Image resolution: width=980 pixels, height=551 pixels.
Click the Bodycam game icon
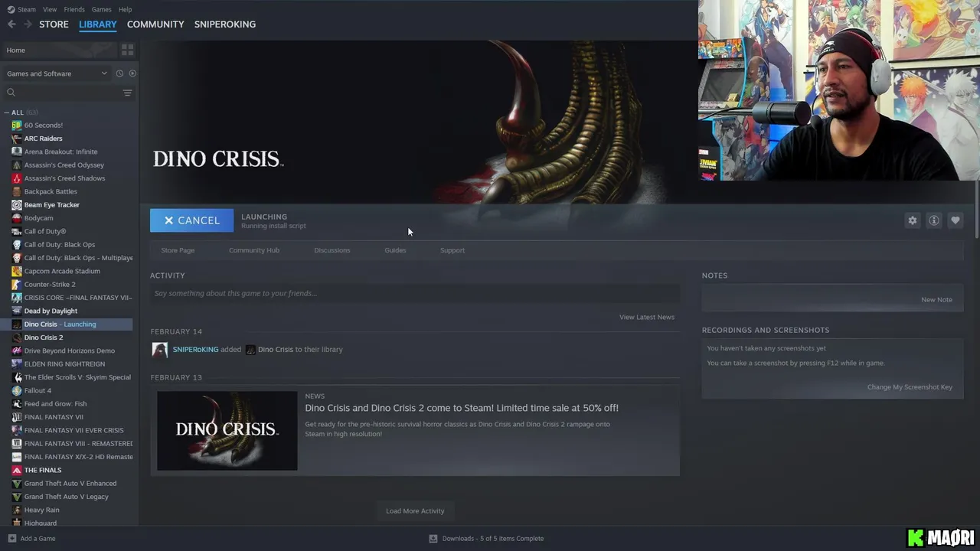17,218
